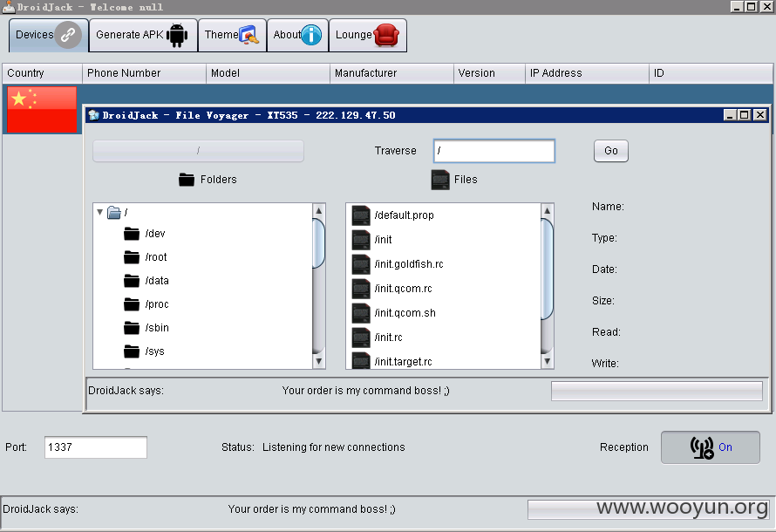
Task: Toggle the Reception On button
Action: (711, 447)
